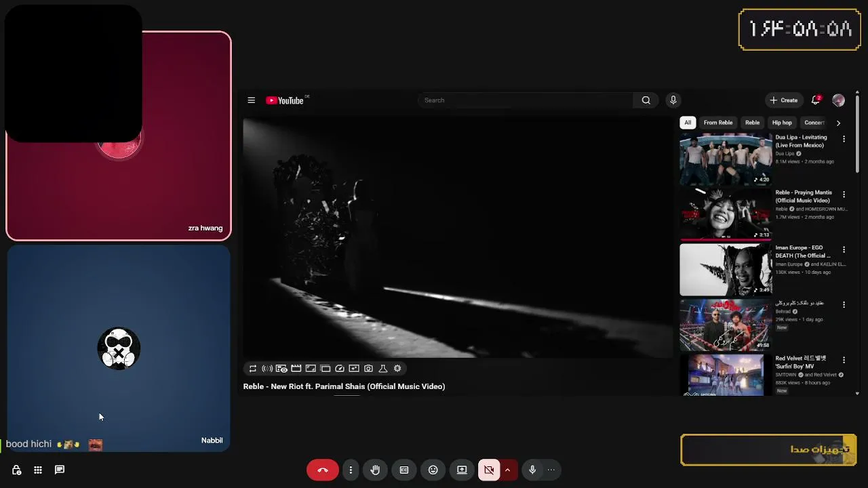Screen dimensions: 868x488
Task: Open more call options three-dot menu
Action: (x=351, y=470)
